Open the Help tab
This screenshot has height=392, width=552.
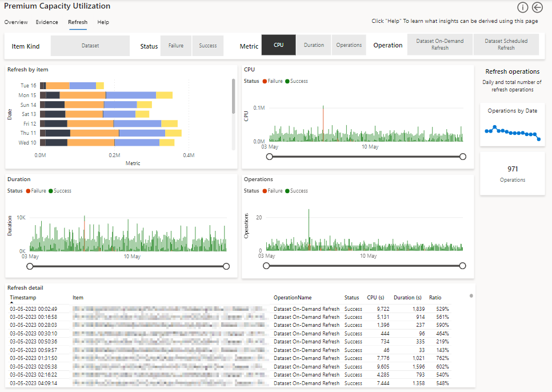(103, 22)
